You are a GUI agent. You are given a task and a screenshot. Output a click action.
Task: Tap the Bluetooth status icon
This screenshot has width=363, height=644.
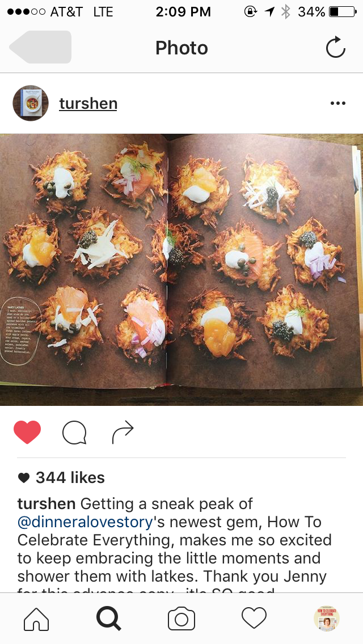(x=285, y=11)
